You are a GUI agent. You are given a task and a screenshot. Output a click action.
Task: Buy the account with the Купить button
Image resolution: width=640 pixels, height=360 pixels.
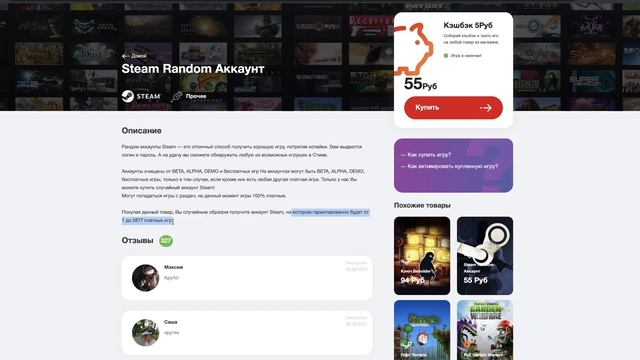click(x=453, y=108)
